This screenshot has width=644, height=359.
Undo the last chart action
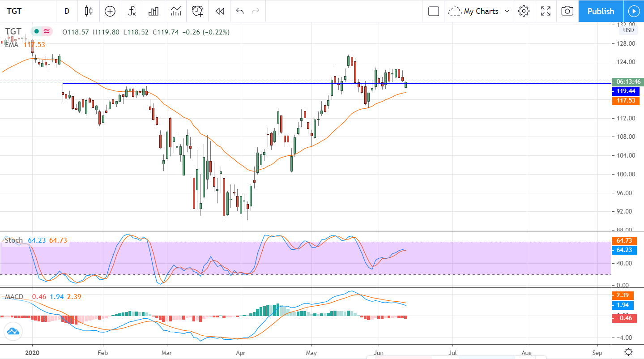(240, 11)
